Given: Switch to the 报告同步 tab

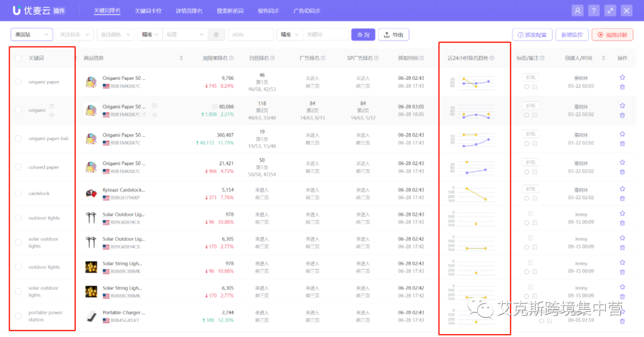Looking at the screenshot, I should coord(268,11).
